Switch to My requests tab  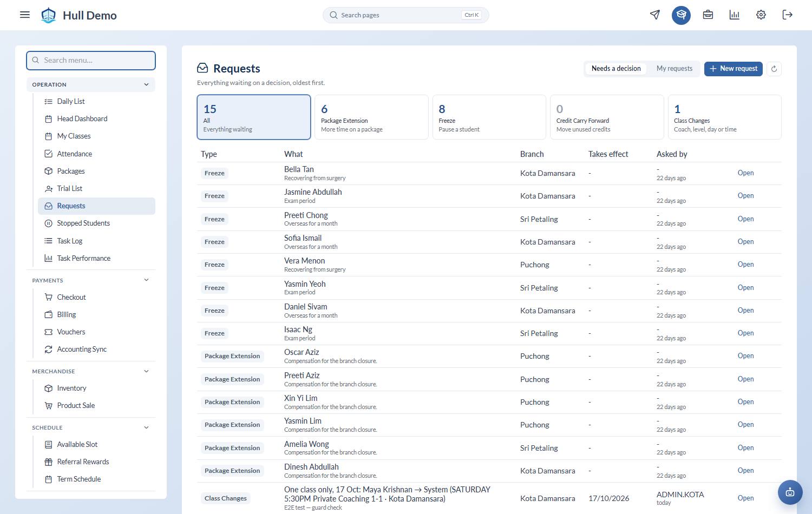(x=675, y=69)
